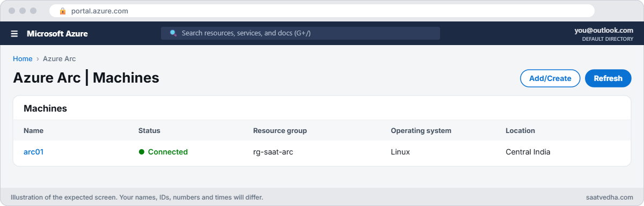Select the Linux operating system cell
The height and width of the screenshot is (206, 644).
click(400, 152)
